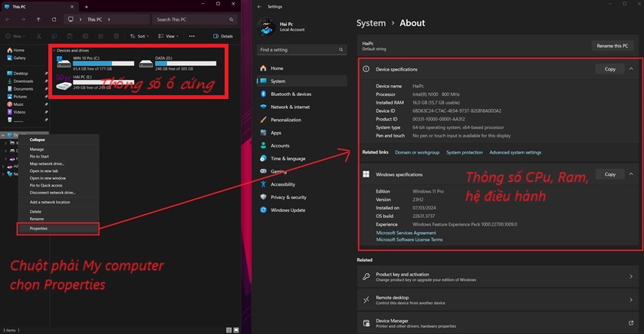Toggle the Details pane button
The width and height of the screenshot is (644, 334).
(x=223, y=36)
